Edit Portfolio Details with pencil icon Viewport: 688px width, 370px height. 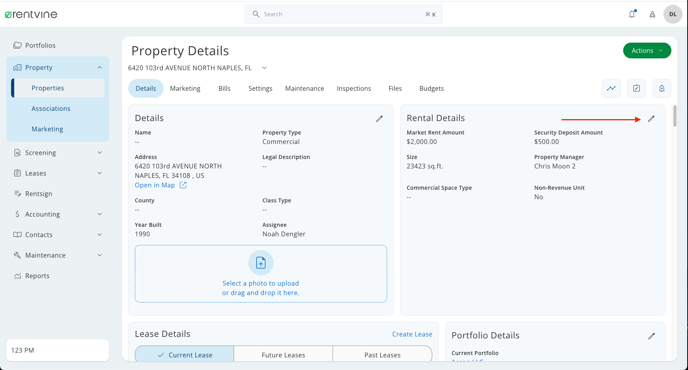pos(652,336)
